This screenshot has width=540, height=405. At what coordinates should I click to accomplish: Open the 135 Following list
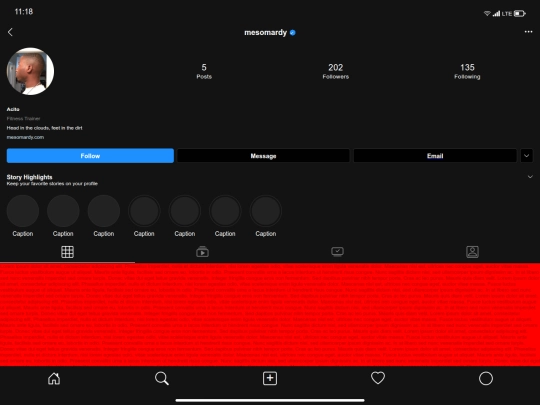[x=467, y=71]
